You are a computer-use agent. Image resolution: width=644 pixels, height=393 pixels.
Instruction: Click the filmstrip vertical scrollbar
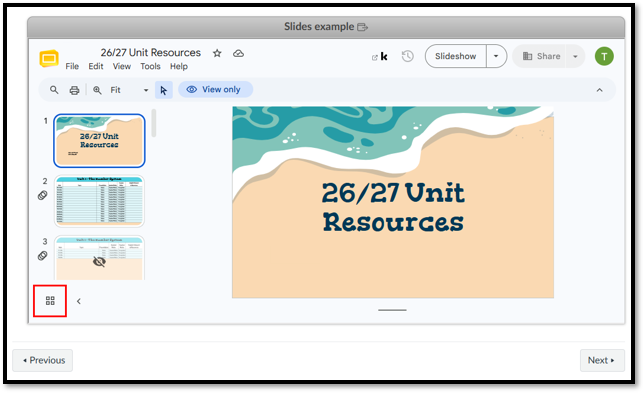154,123
